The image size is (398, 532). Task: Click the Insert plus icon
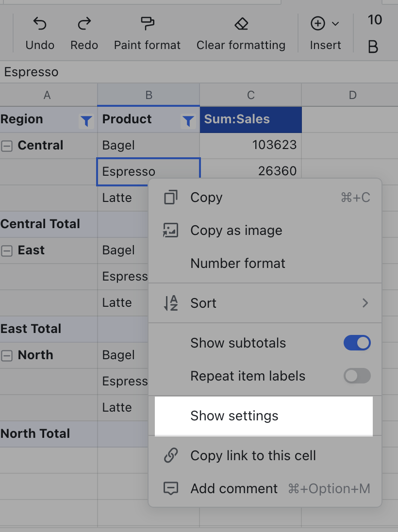[317, 23]
